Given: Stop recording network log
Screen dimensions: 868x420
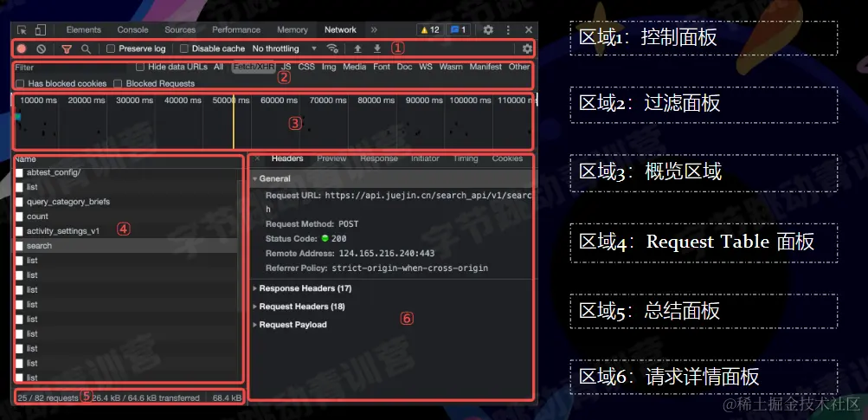Looking at the screenshot, I should (x=22, y=48).
